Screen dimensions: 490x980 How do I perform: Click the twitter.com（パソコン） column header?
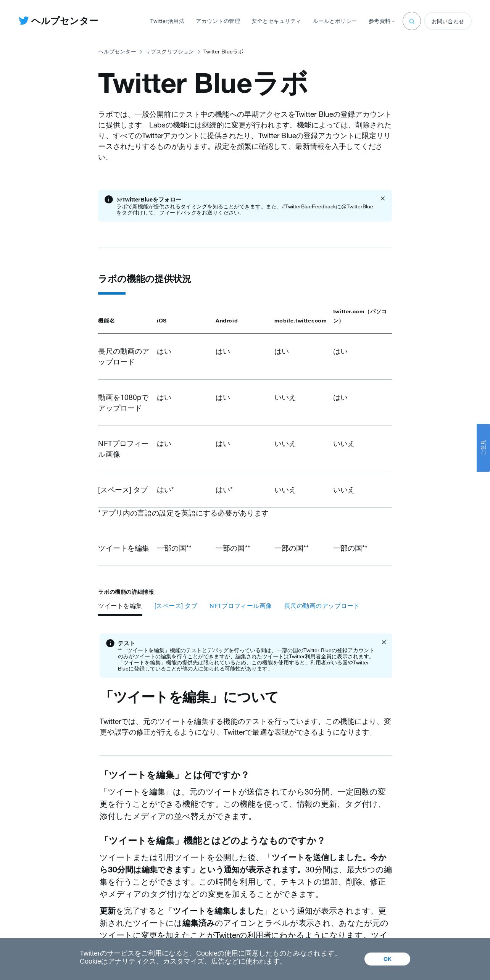coord(360,316)
